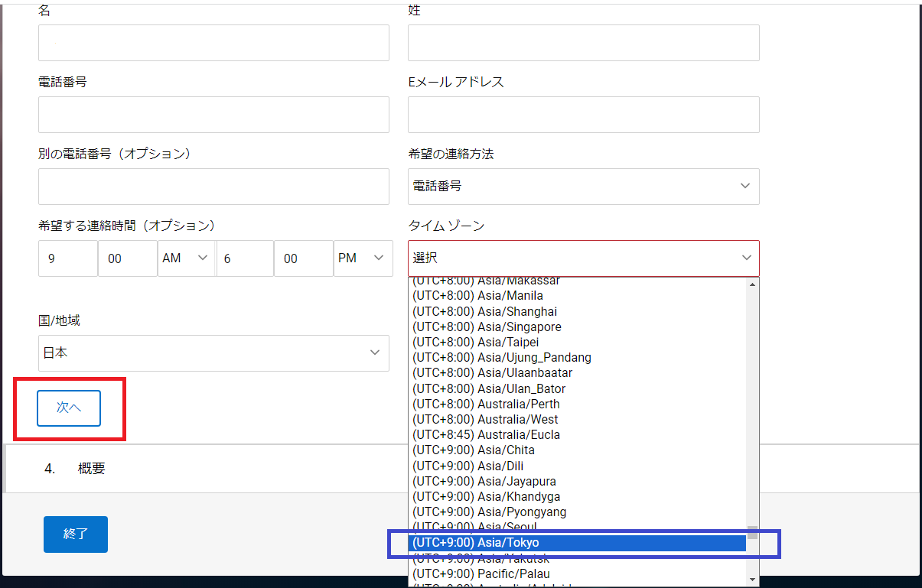Click the 名 first name input field
This screenshot has height=588, width=922.
click(213, 42)
